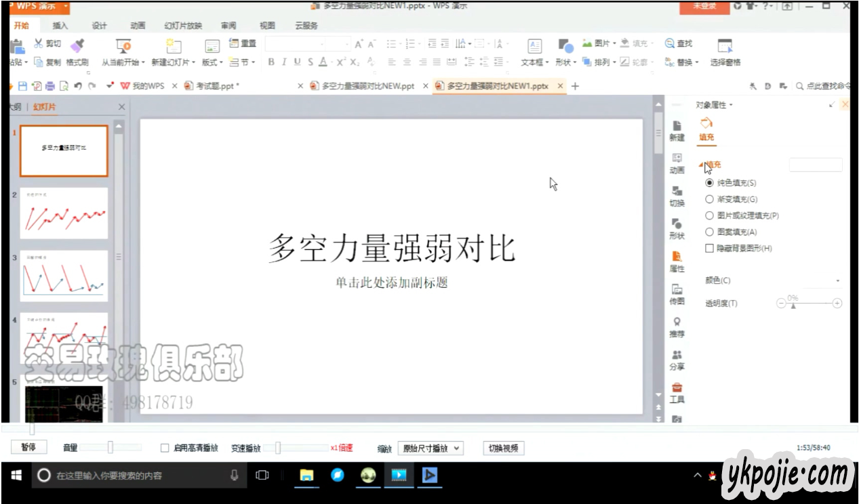Image resolution: width=859 pixels, height=504 pixels.
Task: Click the 新建 icon in right sidebar
Action: pos(677,127)
